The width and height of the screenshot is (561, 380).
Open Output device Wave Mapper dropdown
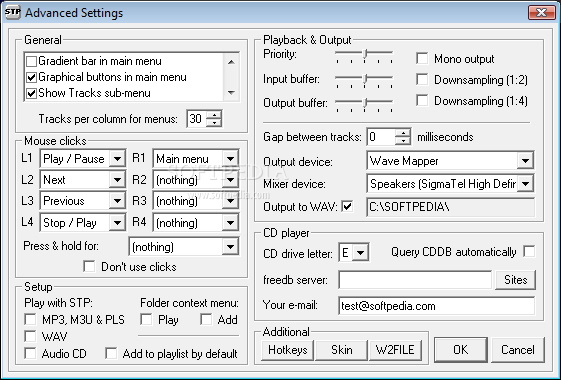tap(525, 161)
